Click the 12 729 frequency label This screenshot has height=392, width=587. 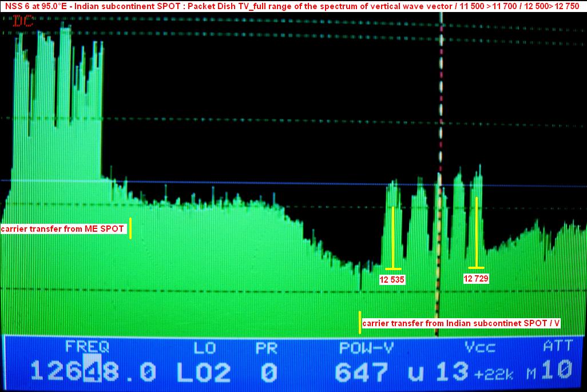(x=476, y=279)
